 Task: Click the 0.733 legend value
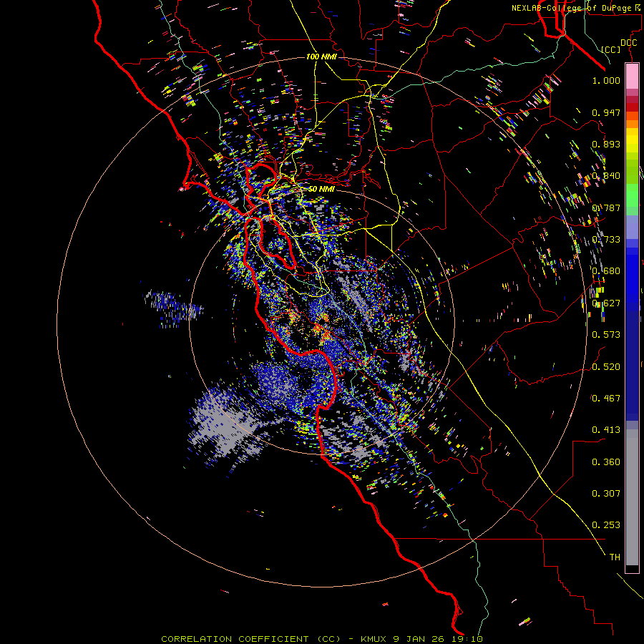(x=606, y=240)
